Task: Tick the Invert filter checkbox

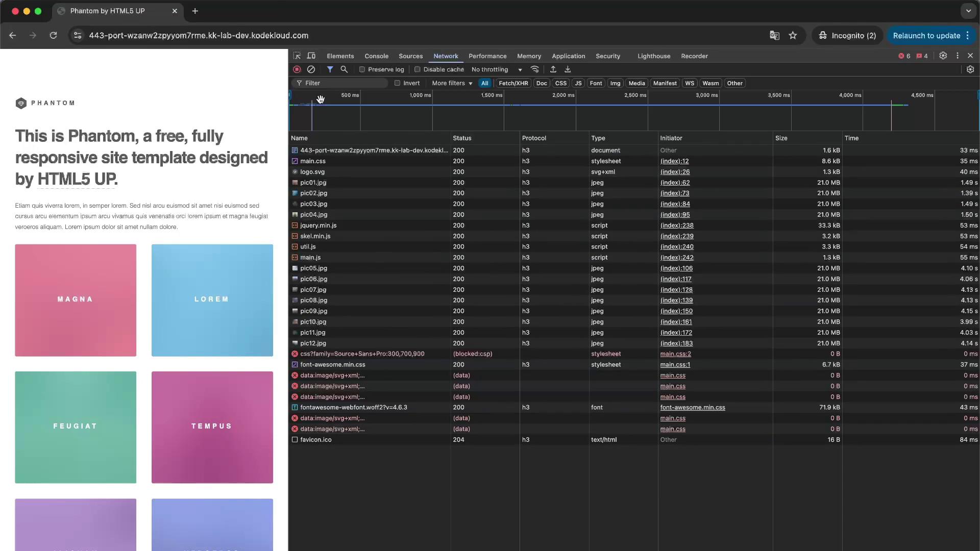Action: pyautogui.click(x=397, y=83)
